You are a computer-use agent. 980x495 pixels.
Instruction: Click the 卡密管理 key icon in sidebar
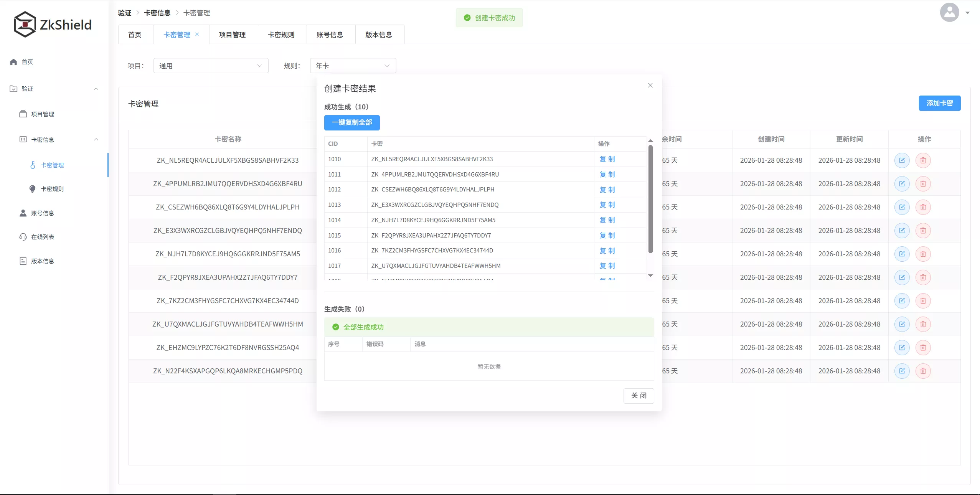[33, 165]
